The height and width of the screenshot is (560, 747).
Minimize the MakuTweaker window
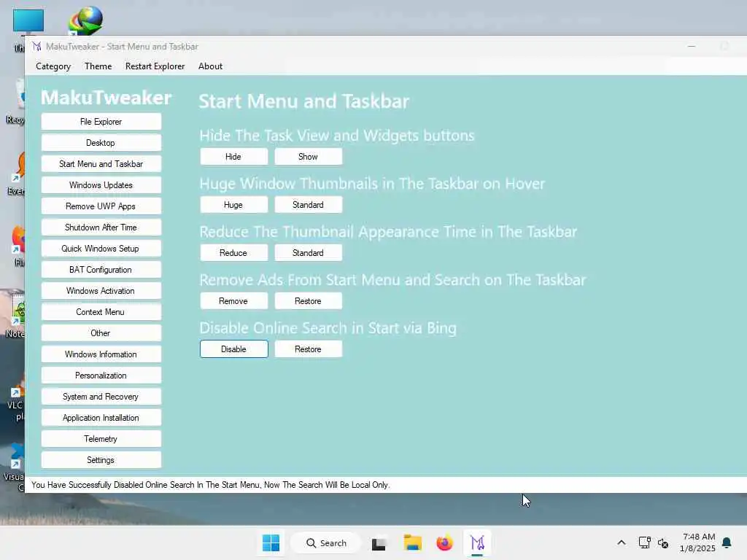692,46
